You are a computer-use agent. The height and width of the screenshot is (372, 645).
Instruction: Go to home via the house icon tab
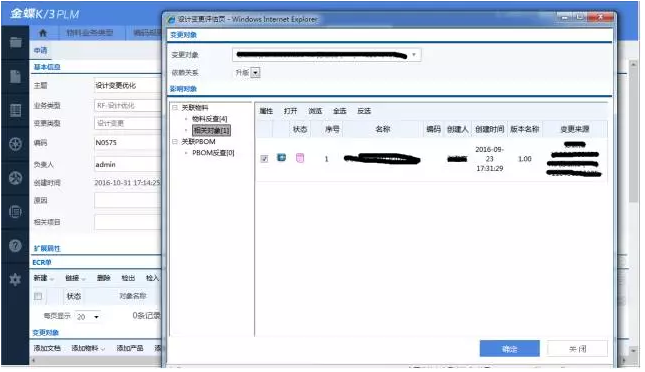tap(43, 33)
